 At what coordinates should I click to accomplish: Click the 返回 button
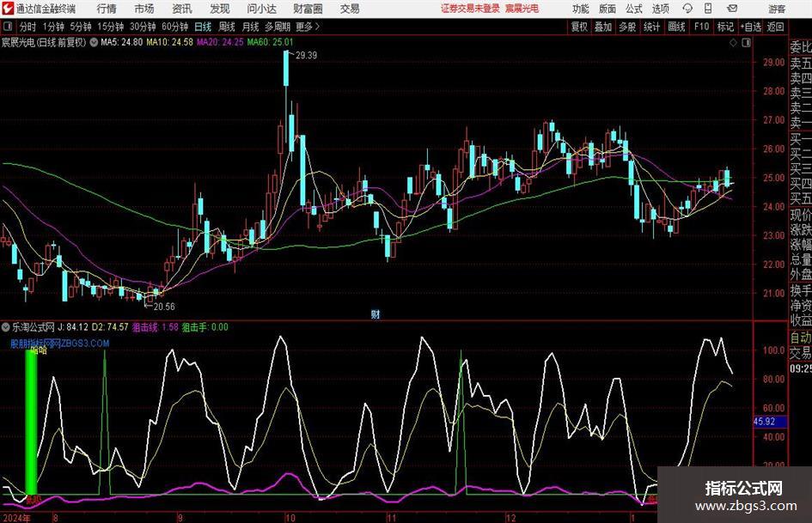point(775,27)
